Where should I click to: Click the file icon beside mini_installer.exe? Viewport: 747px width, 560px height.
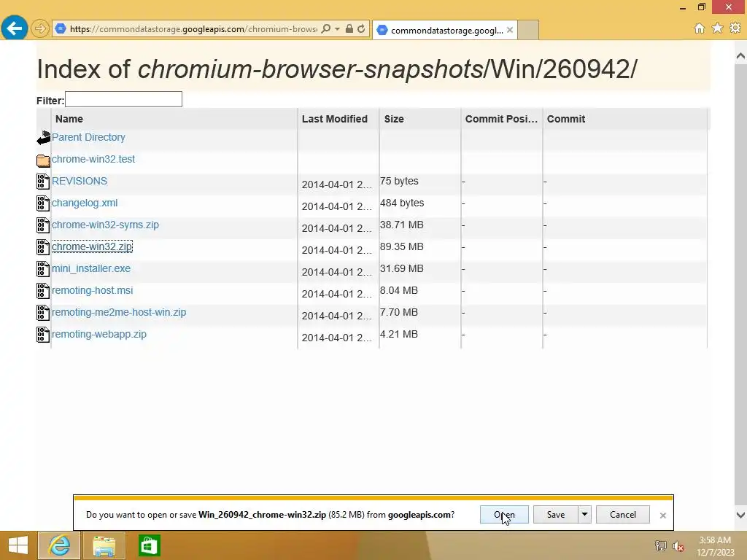(43, 269)
